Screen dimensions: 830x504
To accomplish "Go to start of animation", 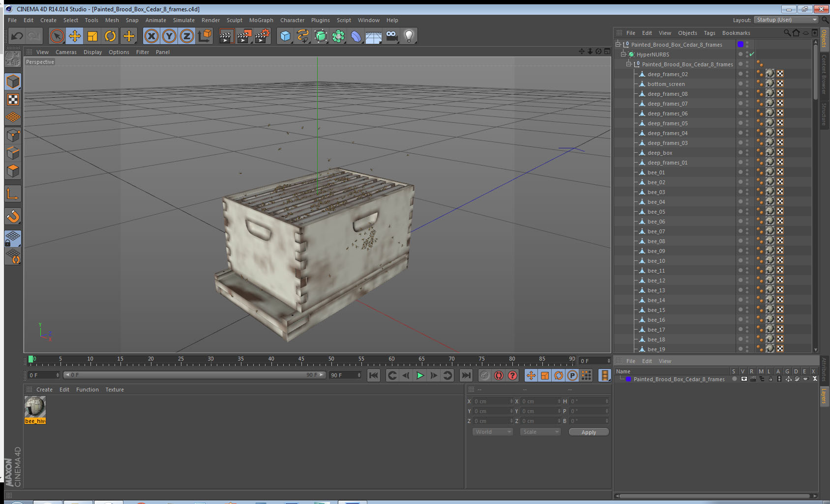I will (374, 375).
